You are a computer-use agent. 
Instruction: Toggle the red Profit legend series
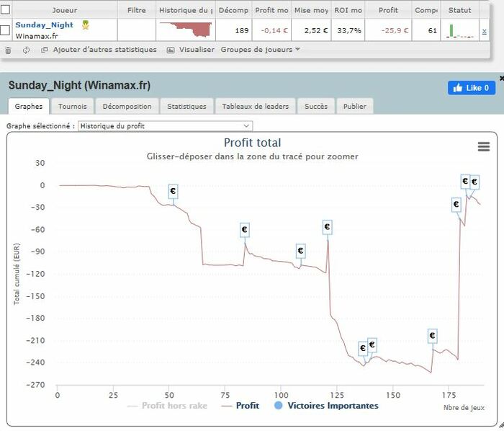(x=240, y=406)
